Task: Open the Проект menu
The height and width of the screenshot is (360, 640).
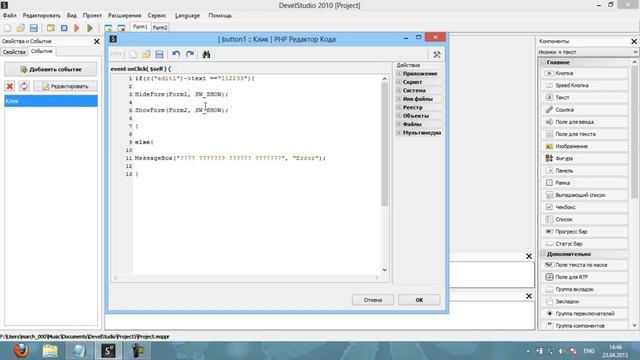Action: pos(92,16)
